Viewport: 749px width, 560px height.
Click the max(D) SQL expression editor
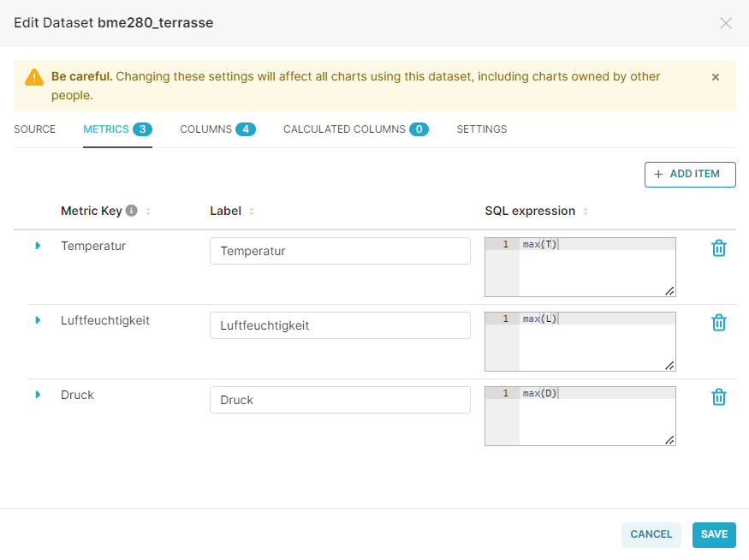[x=580, y=416]
